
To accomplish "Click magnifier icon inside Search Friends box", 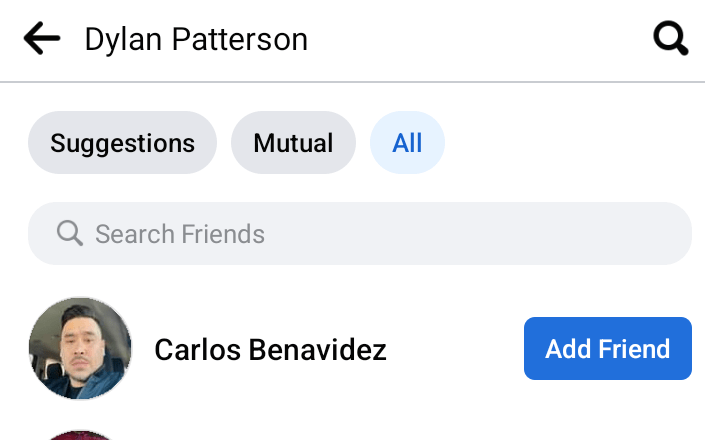I will pyautogui.click(x=69, y=234).
